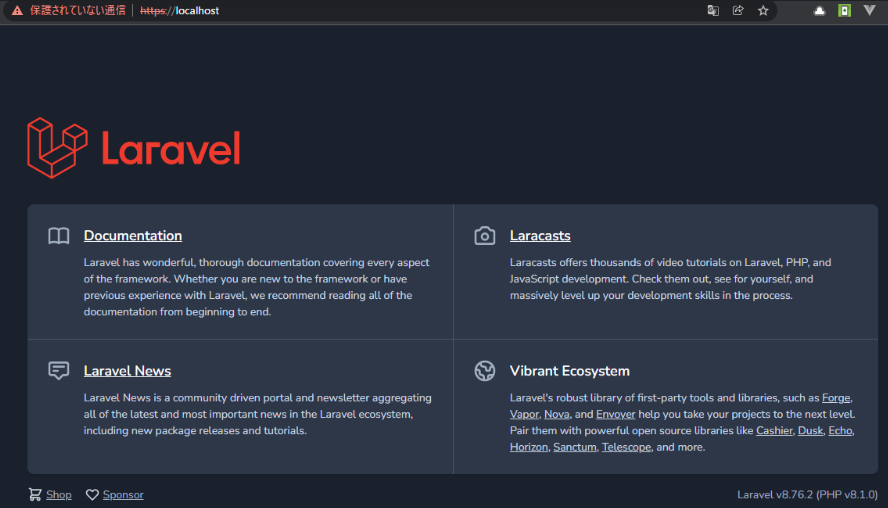The height and width of the screenshot is (508, 888).
Task: Click the open book Documentation icon
Action: [x=59, y=236]
